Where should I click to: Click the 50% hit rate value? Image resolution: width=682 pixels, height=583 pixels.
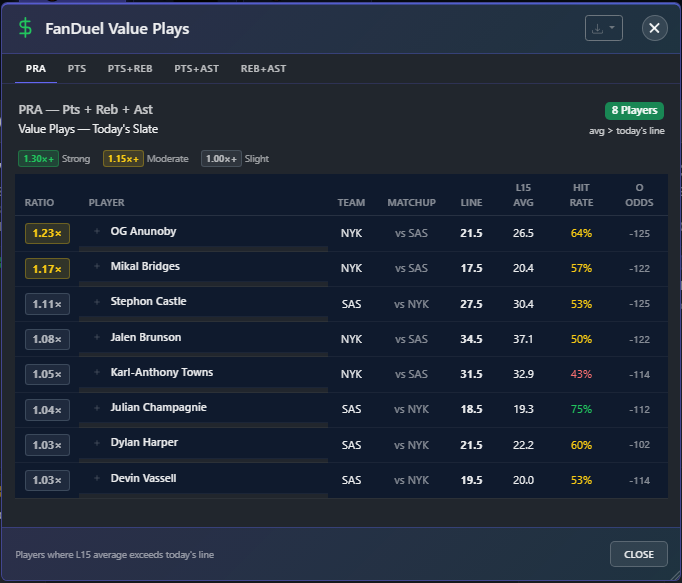click(x=582, y=339)
